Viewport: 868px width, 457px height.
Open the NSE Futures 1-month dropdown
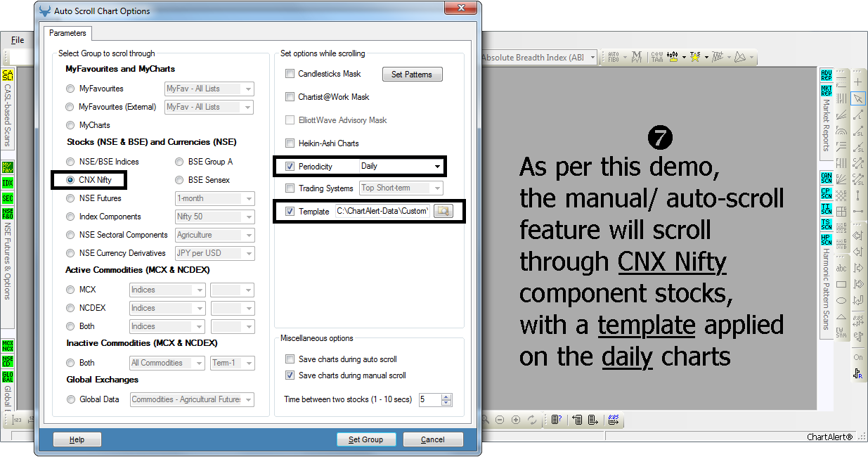coord(214,198)
